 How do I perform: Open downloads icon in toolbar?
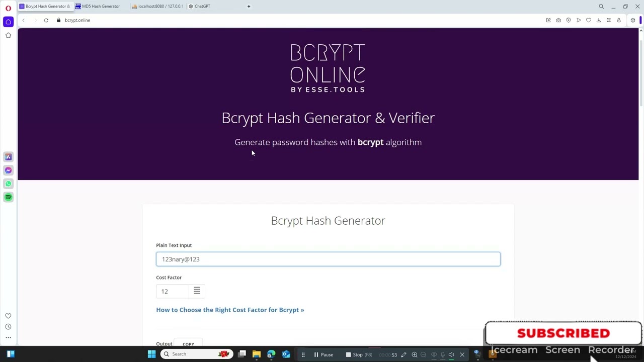(x=599, y=20)
